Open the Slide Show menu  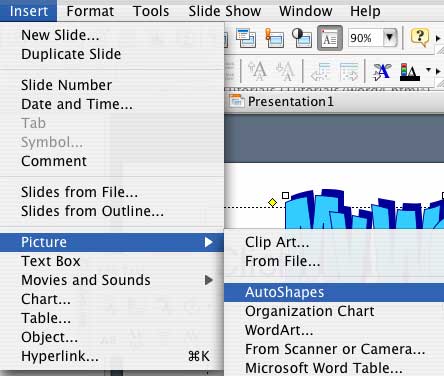pos(225,11)
